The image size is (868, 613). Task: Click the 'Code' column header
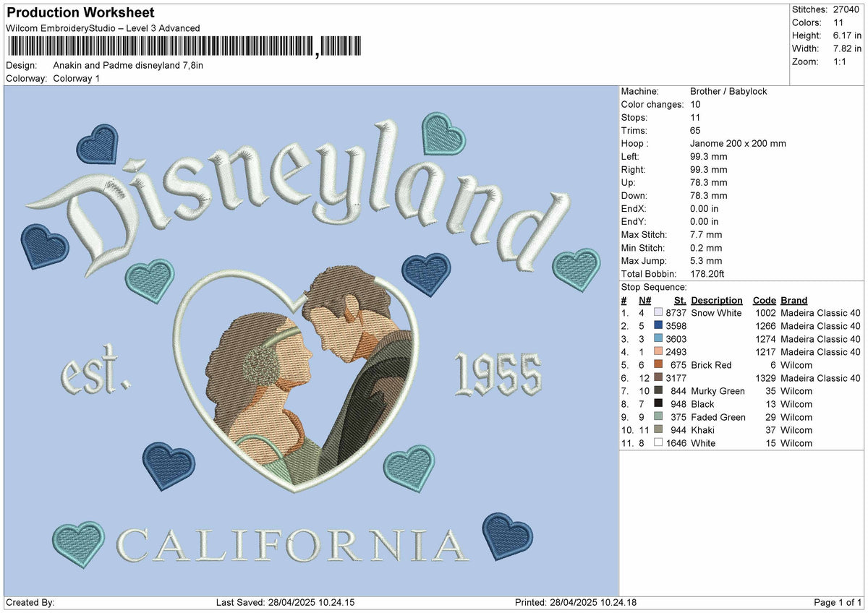(764, 300)
